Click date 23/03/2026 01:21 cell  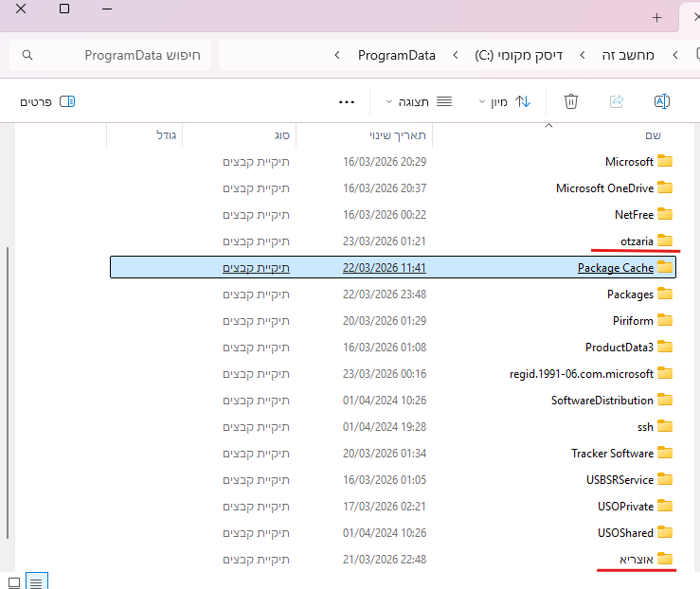[x=385, y=241]
